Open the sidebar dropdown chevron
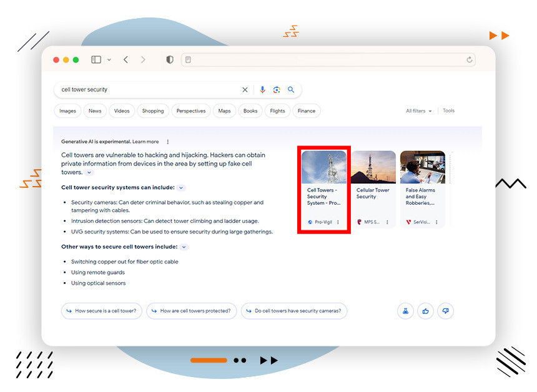 pos(109,60)
